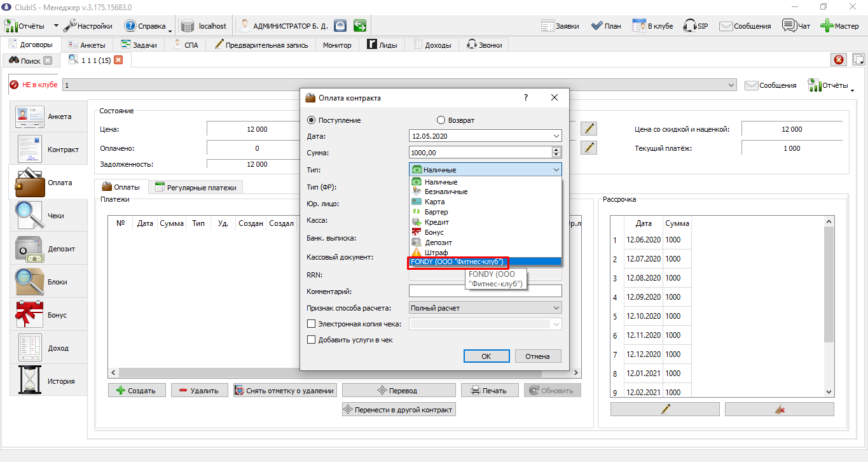
Task: Close the 1 1 1 (15) tab
Action: [118, 60]
